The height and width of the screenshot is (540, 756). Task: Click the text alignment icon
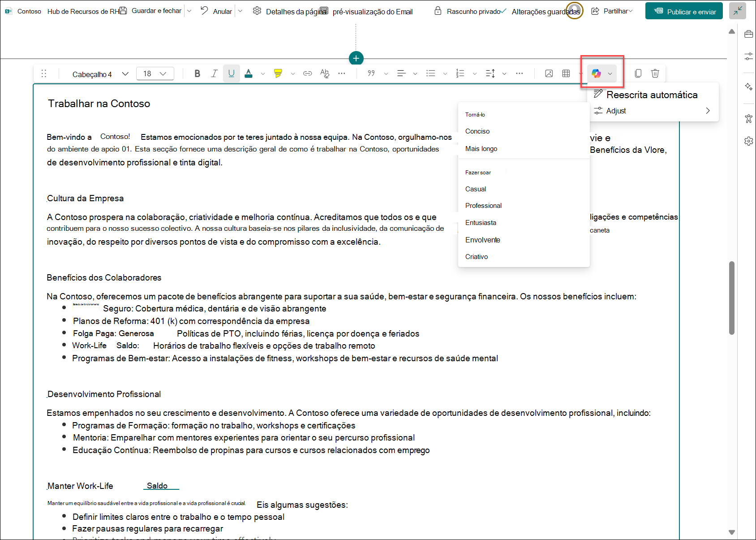pos(401,73)
